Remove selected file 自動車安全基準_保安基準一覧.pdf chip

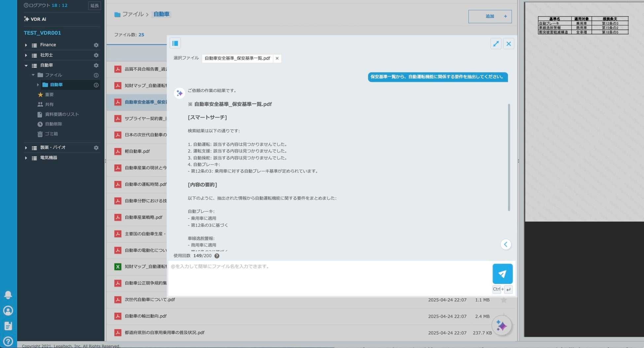[x=277, y=58]
